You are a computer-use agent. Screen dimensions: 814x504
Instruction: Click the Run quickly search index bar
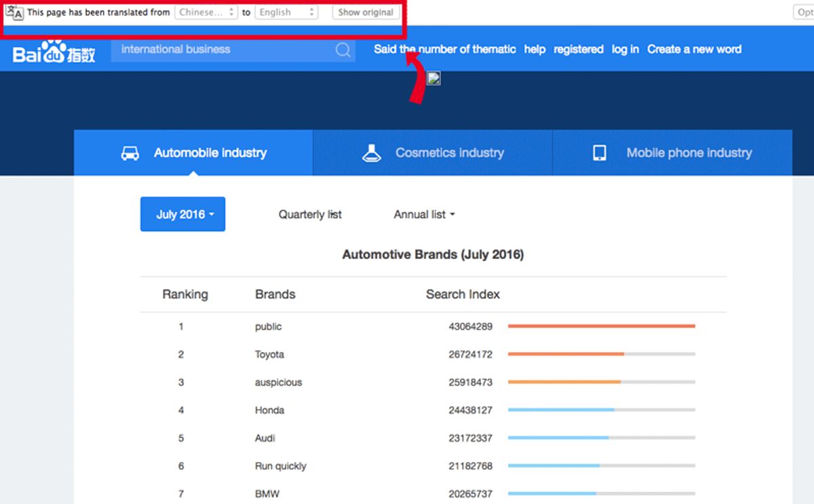602,465
